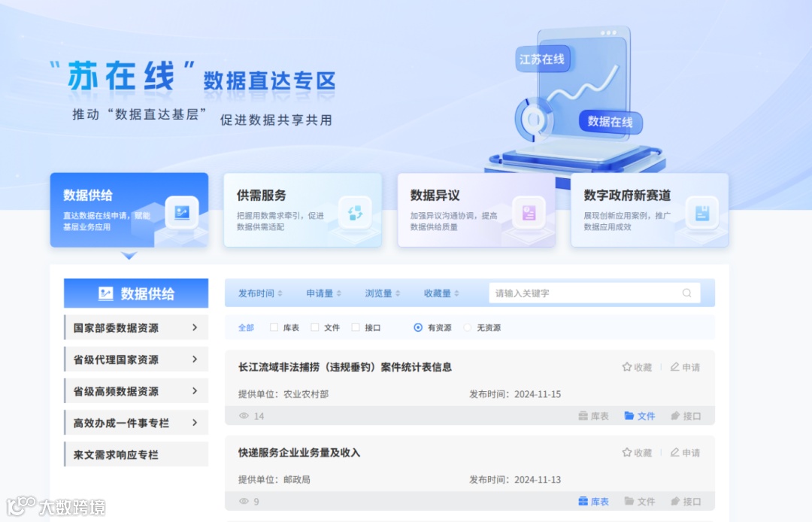This screenshot has height=522, width=812.
Task: Click the search magnifier icon in keyword box
Action: 686,293
